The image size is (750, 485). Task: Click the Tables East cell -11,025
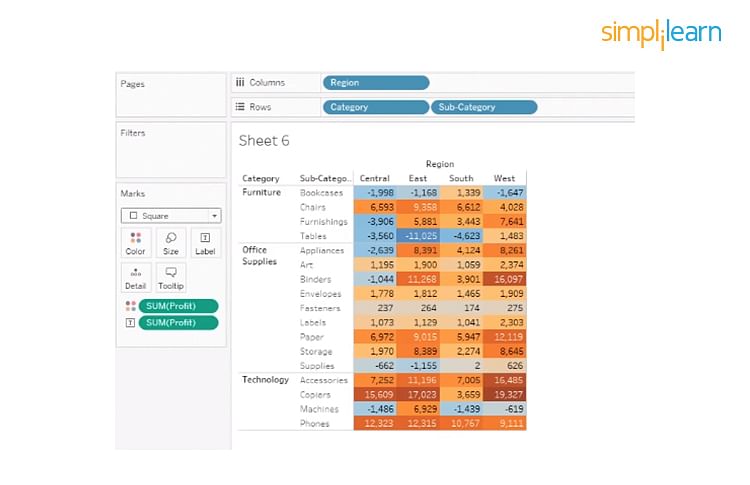(418, 236)
